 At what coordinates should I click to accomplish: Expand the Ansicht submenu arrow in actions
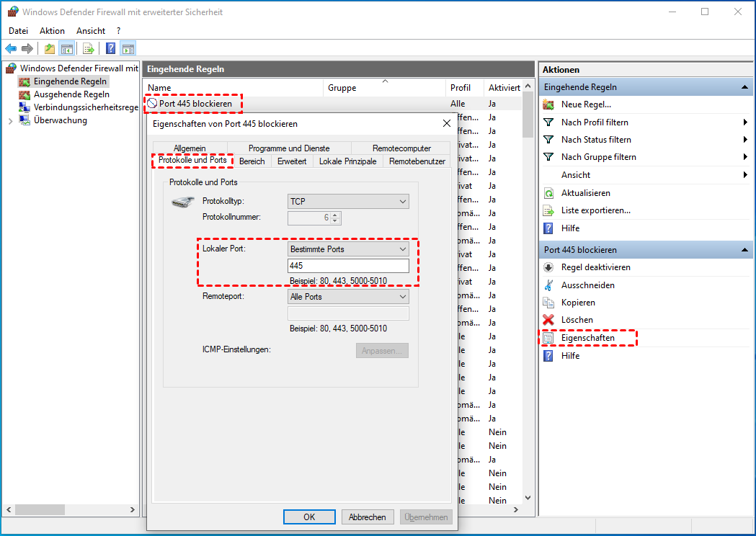[745, 175]
